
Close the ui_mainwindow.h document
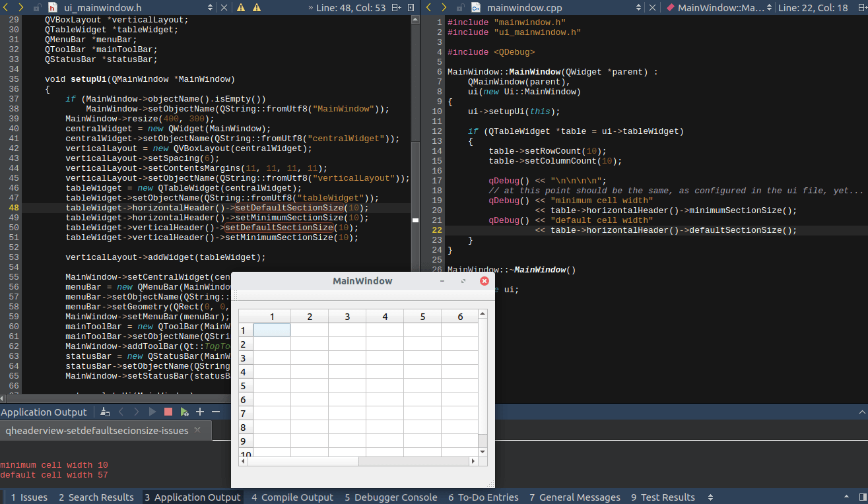coord(224,7)
